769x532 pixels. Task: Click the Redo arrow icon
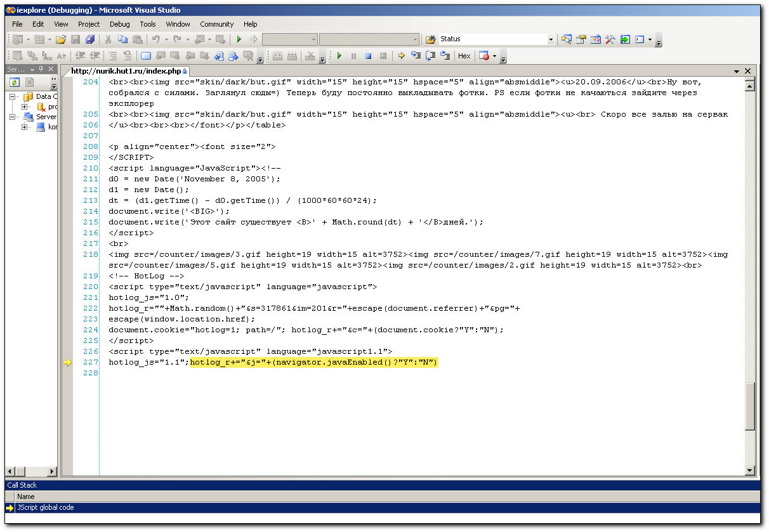[x=177, y=39]
